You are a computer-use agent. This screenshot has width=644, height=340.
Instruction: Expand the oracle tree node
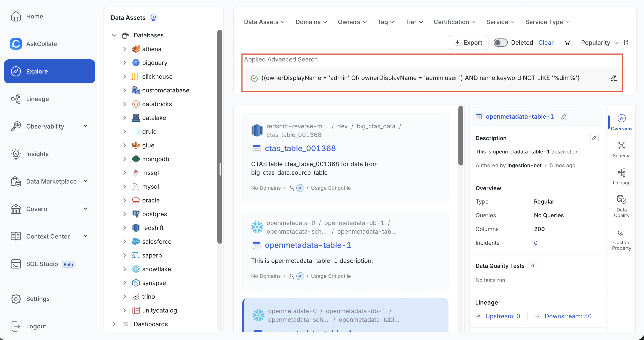click(125, 200)
